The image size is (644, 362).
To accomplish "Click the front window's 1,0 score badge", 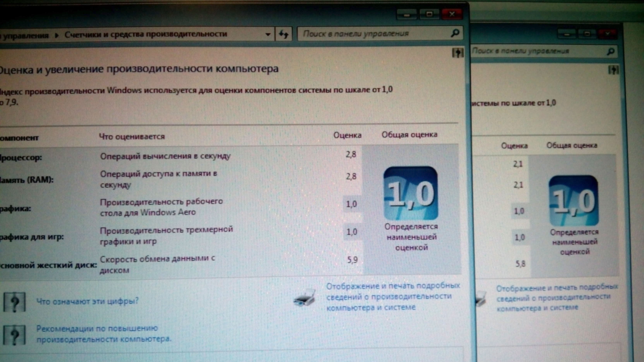I will (x=411, y=193).
